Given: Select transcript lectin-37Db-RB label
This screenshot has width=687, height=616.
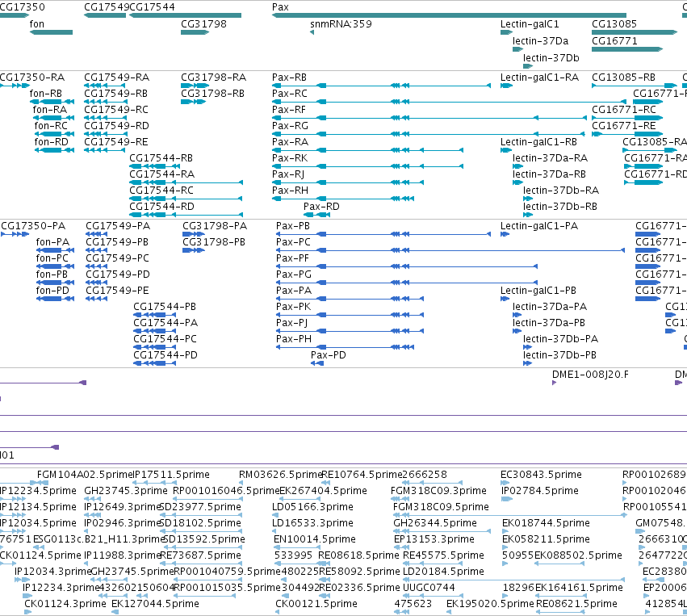Looking at the screenshot, I should [560, 207].
